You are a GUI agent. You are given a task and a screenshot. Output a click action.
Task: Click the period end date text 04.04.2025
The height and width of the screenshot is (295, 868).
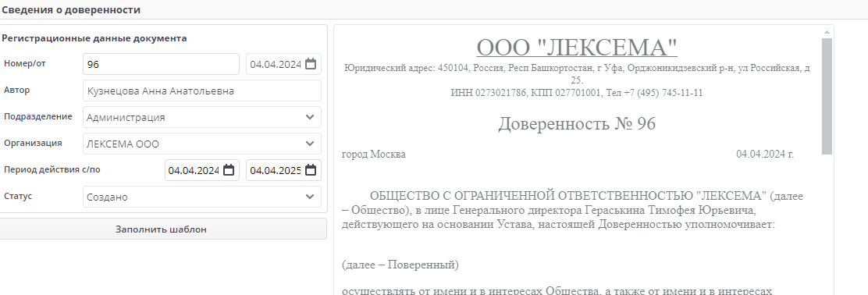[275, 170]
